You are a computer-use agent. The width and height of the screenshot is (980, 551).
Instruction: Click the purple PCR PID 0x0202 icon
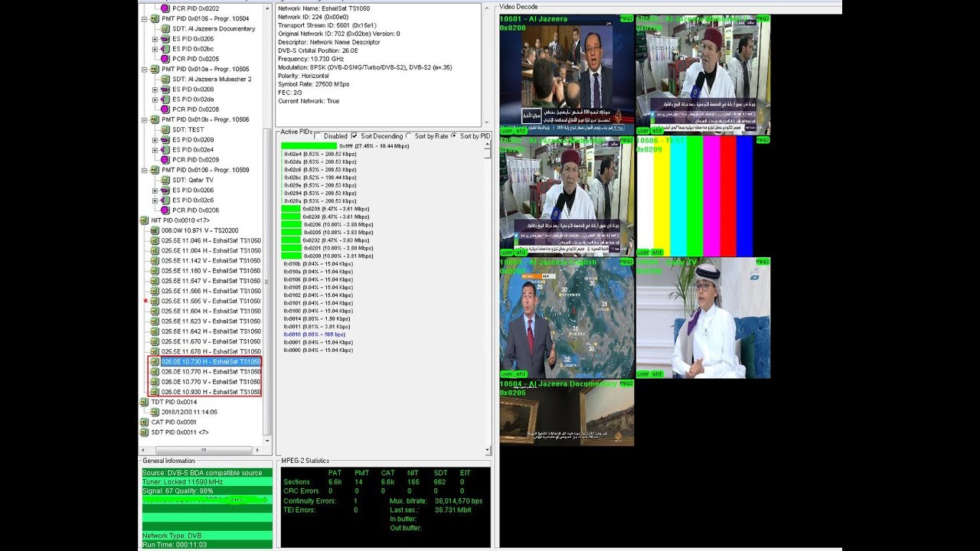(x=165, y=8)
